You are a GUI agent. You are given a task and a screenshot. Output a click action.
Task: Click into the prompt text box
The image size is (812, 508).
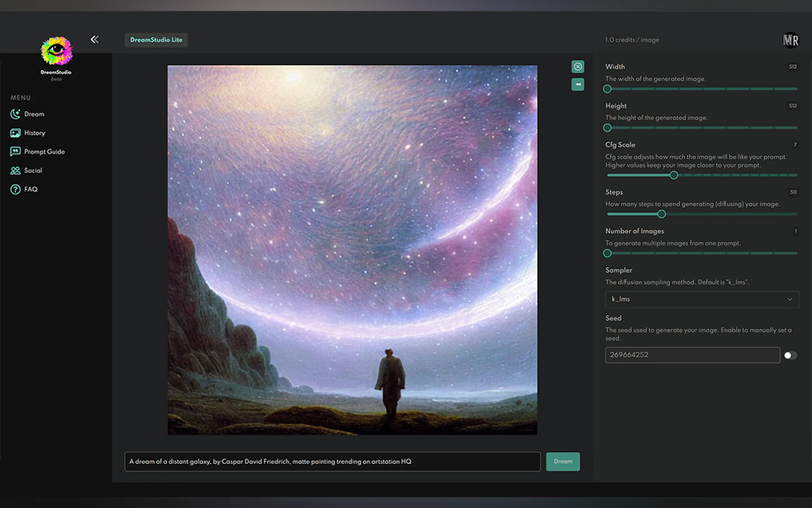332,462
